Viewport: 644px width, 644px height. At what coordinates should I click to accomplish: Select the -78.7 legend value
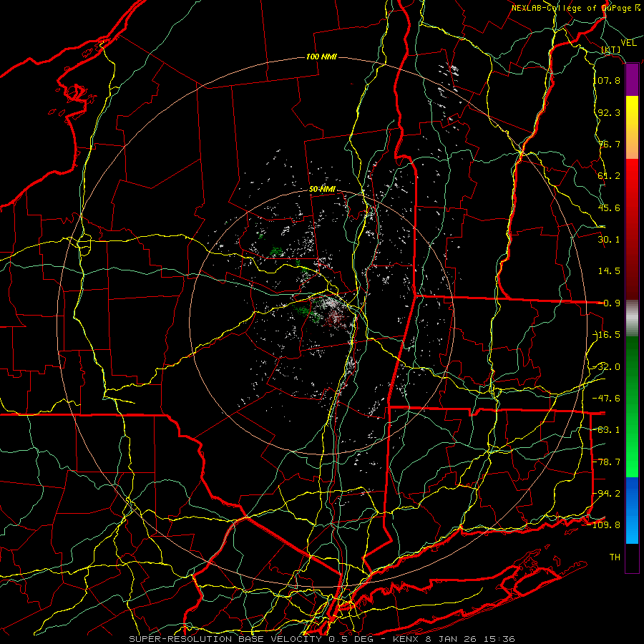607,462
